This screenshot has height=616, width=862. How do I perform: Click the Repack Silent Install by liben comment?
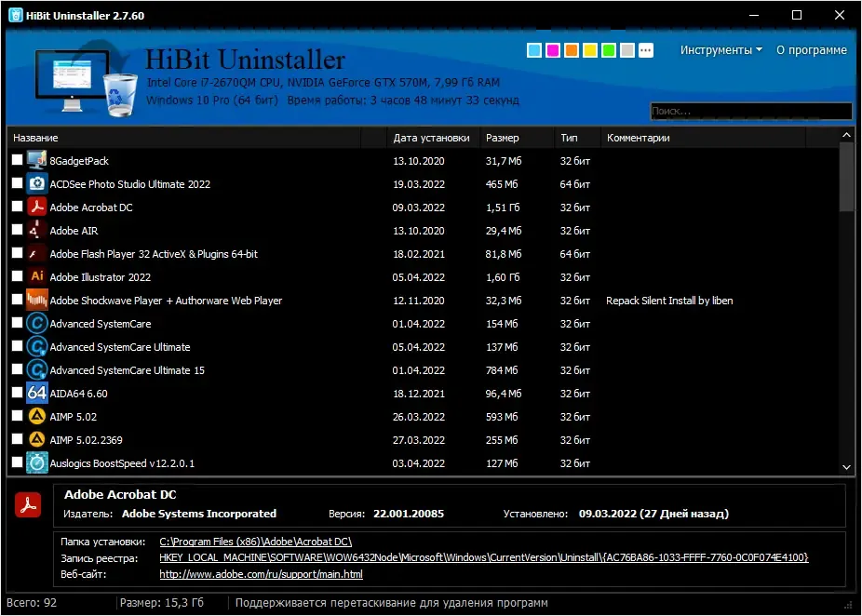[x=669, y=301]
